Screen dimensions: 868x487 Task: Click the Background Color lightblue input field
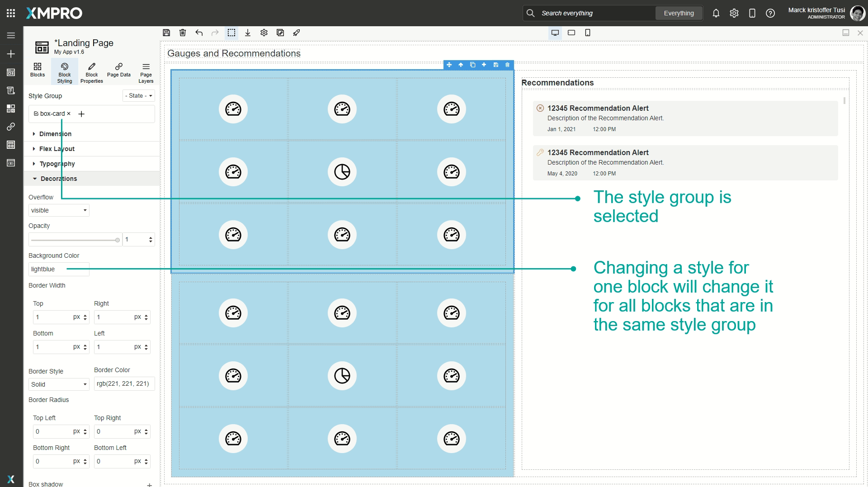click(58, 269)
